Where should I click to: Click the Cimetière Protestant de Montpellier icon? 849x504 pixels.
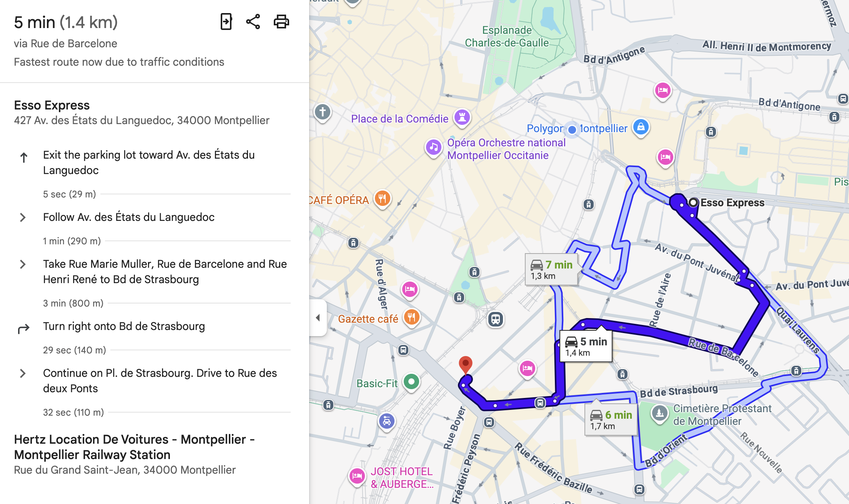point(660,414)
